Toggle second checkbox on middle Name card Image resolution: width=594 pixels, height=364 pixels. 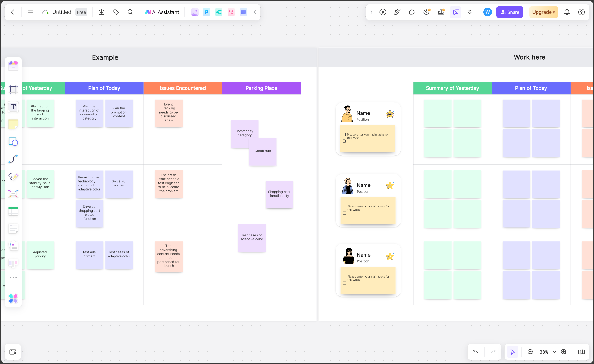point(344,213)
